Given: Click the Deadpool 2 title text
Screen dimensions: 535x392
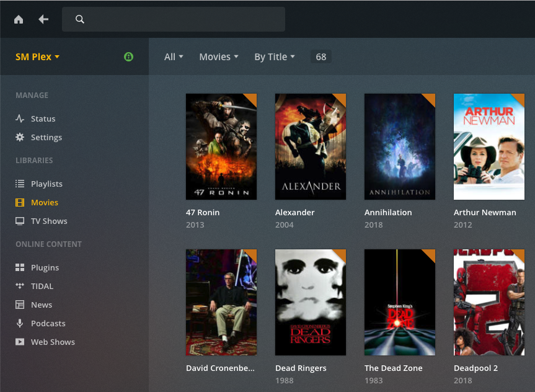Looking at the screenshot, I should point(475,368).
